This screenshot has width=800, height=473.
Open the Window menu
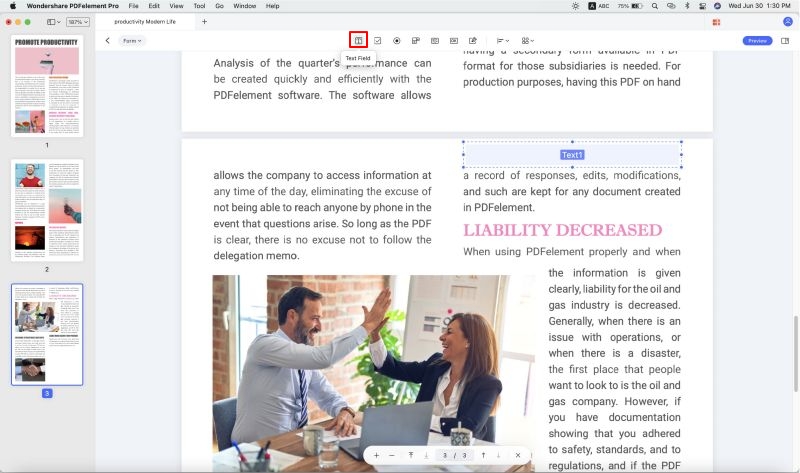click(244, 6)
